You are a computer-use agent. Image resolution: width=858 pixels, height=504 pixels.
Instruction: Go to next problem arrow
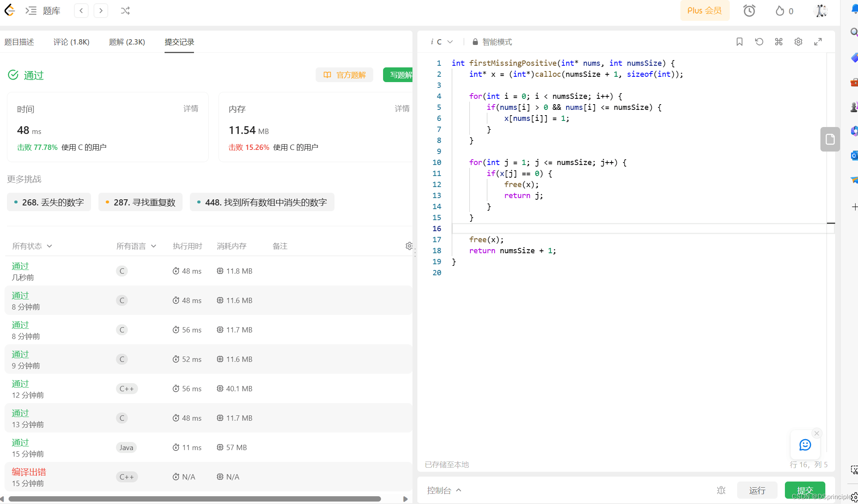(x=101, y=11)
